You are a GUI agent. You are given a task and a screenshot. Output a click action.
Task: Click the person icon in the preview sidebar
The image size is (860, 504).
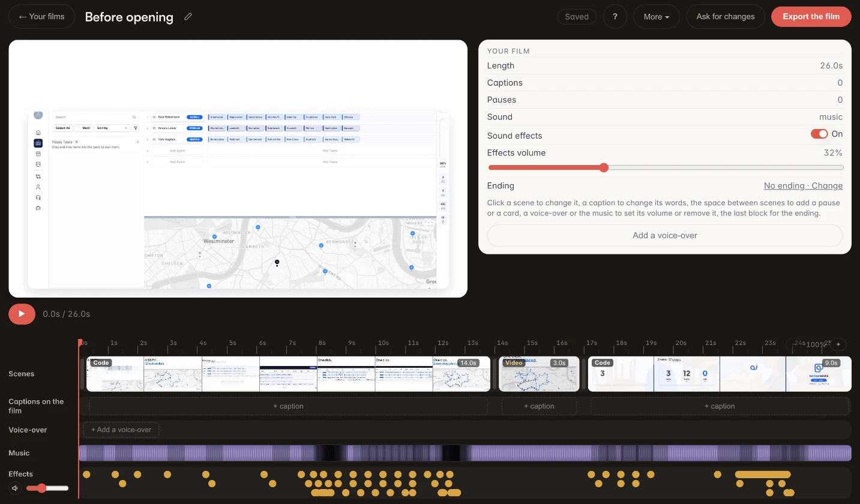click(x=38, y=187)
